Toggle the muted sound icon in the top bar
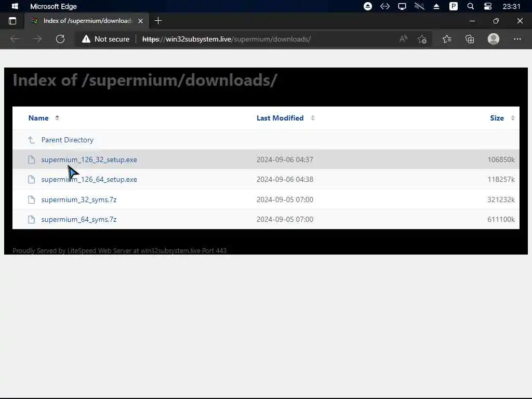The width and height of the screenshot is (532, 399). (419, 6)
